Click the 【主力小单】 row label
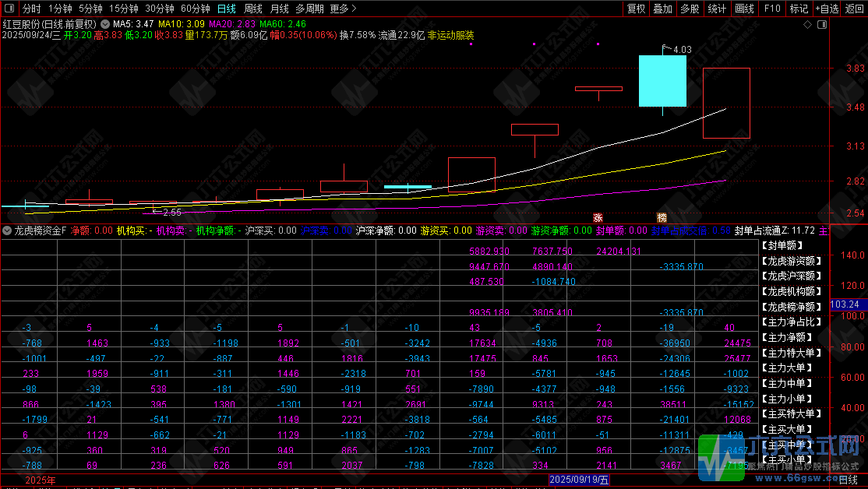This screenshot has width=868, height=489. 787,398
